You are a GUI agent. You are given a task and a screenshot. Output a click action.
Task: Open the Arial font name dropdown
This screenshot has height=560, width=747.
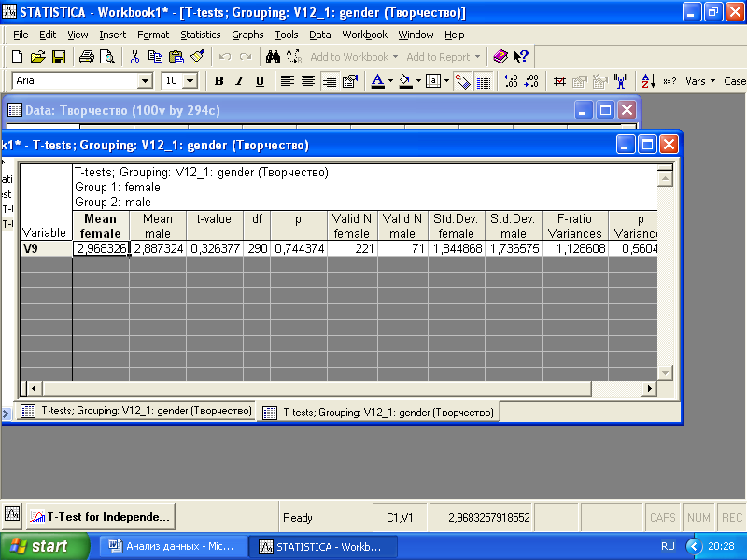(x=145, y=81)
